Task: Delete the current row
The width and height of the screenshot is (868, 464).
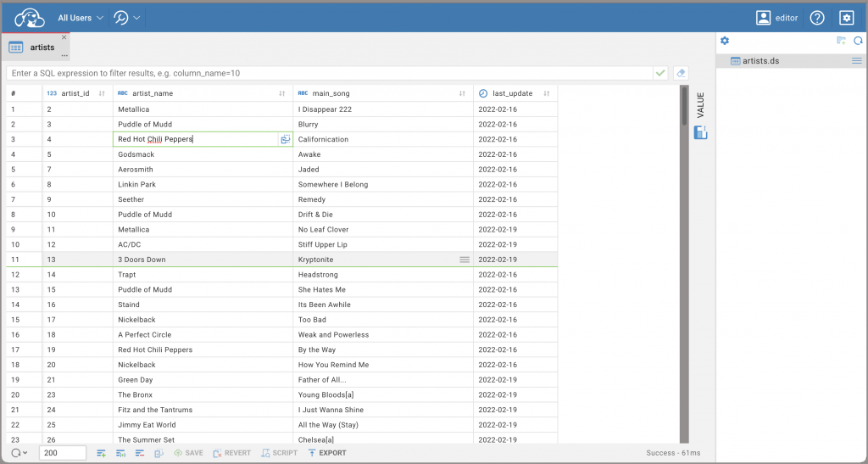Action: tap(140, 453)
